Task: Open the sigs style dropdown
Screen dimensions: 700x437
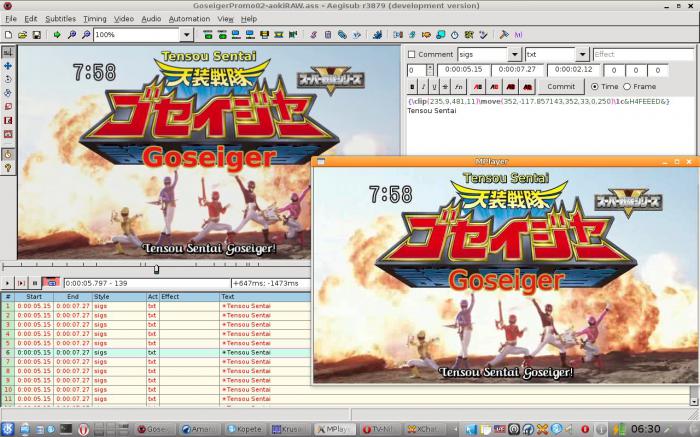Action: 515,54
